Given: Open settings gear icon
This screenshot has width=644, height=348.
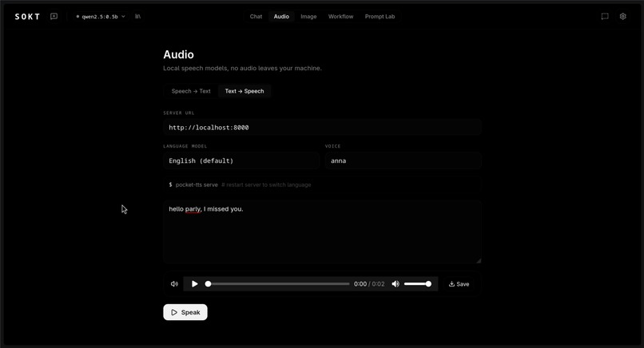Looking at the screenshot, I should [x=622, y=17].
